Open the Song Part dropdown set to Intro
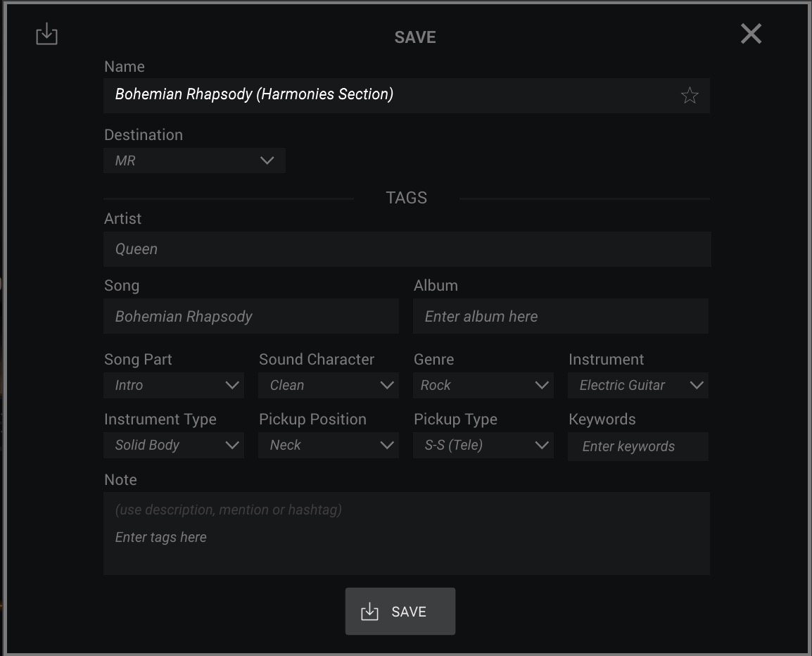812x656 pixels. click(174, 385)
